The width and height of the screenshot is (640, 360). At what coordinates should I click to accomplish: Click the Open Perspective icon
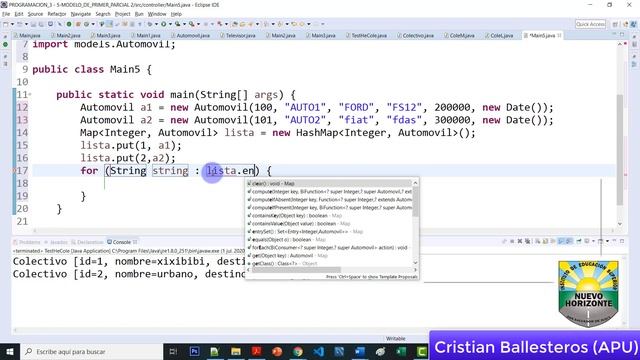pyautogui.click(x=616, y=24)
